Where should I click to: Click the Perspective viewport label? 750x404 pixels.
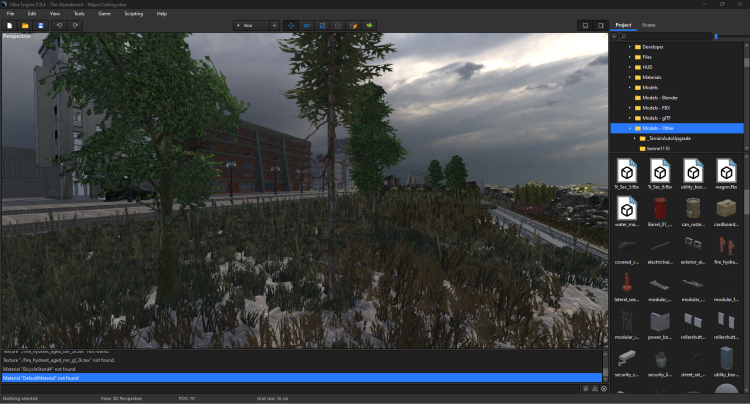(17, 36)
